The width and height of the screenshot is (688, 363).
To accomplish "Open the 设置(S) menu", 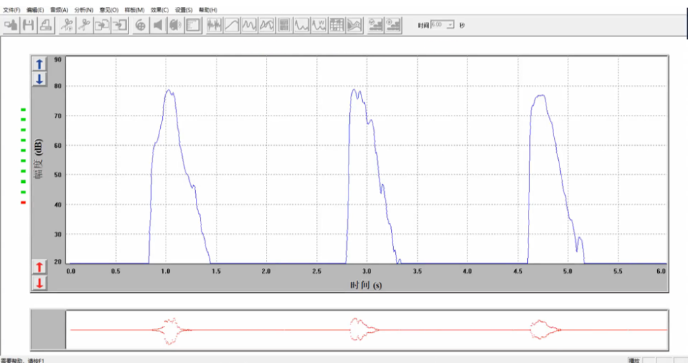I will (x=183, y=10).
